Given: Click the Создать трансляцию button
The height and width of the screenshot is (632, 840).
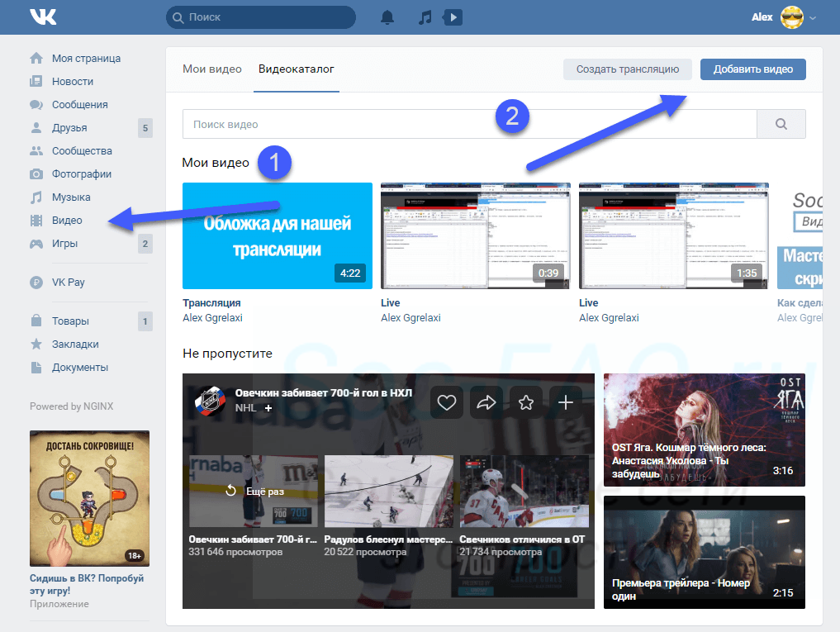Looking at the screenshot, I should [x=628, y=69].
